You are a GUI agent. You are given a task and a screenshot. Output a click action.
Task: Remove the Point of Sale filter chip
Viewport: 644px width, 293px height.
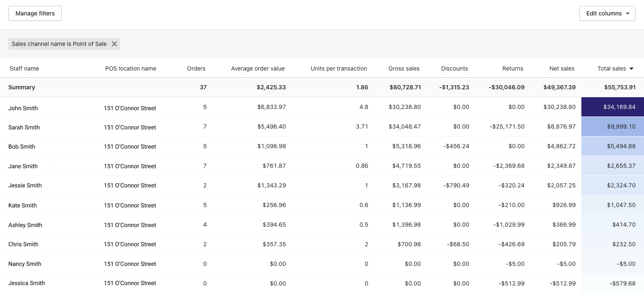click(x=114, y=44)
